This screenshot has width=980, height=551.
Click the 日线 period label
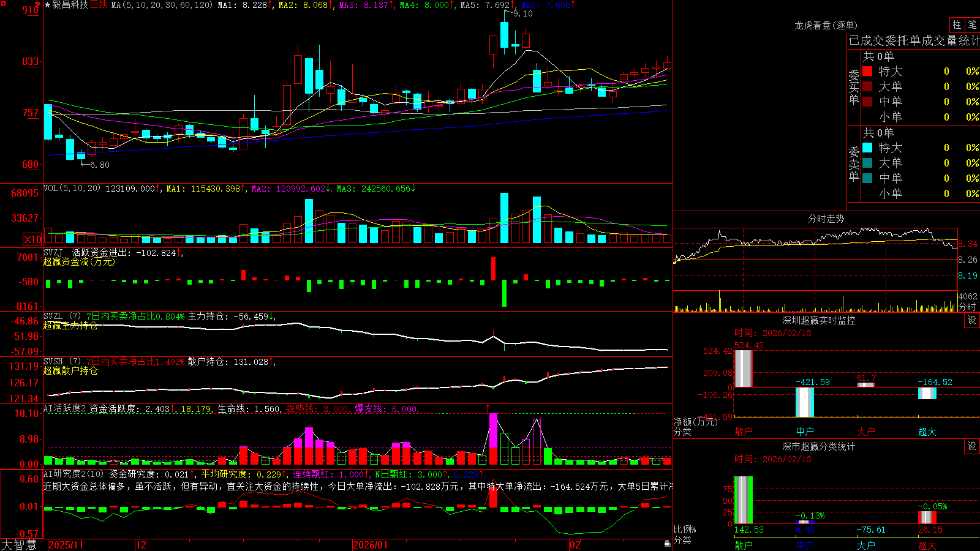pyautogui.click(x=99, y=5)
